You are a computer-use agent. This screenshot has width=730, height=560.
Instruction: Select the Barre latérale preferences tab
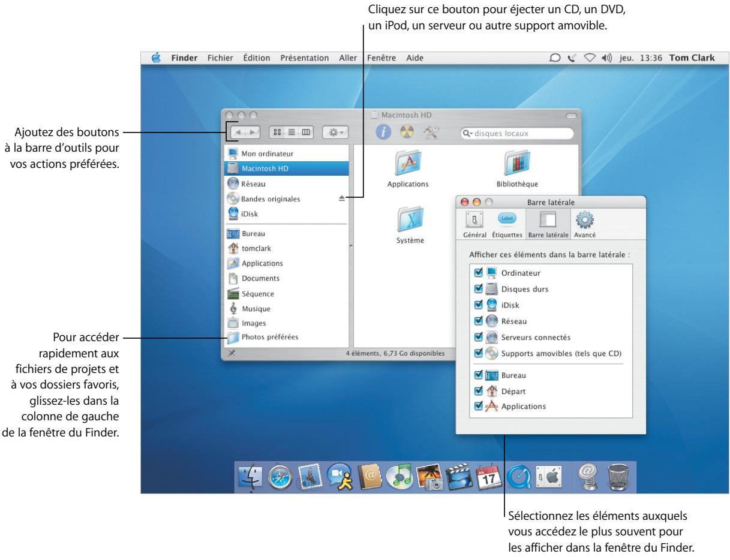pos(548,225)
